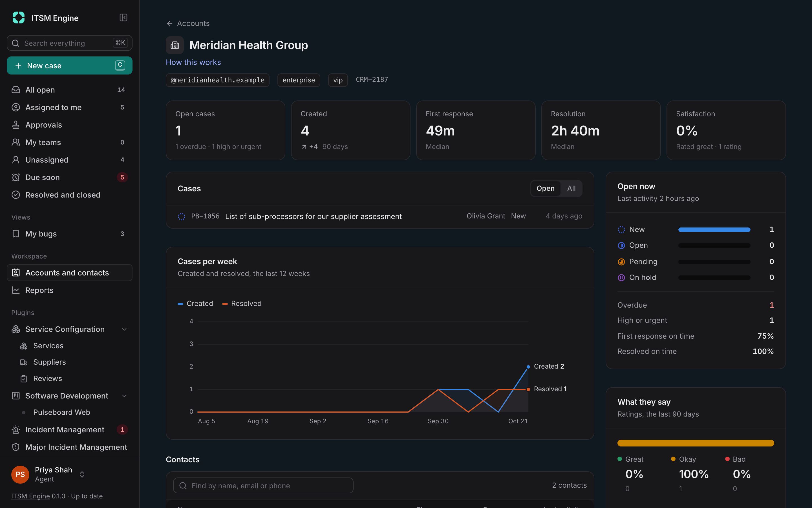Click the Incident Management siren icon
The height and width of the screenshot is (508, 812).
[16, 430]
